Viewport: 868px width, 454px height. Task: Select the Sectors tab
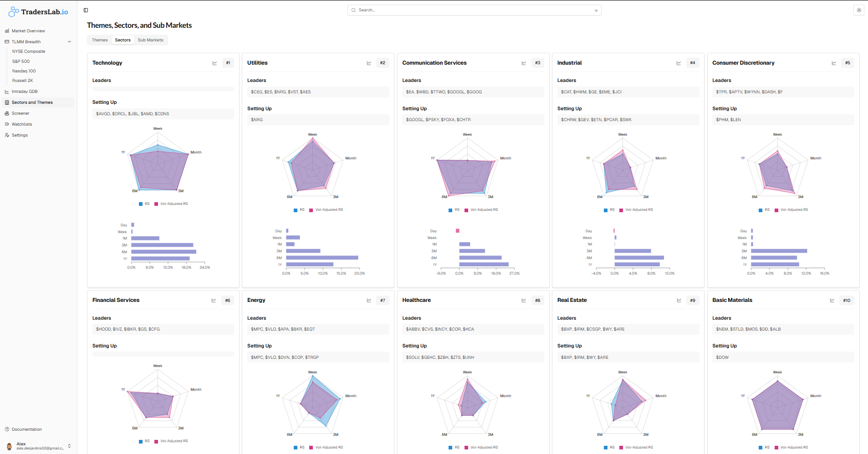pyautogui.click(x=123, y=40)
